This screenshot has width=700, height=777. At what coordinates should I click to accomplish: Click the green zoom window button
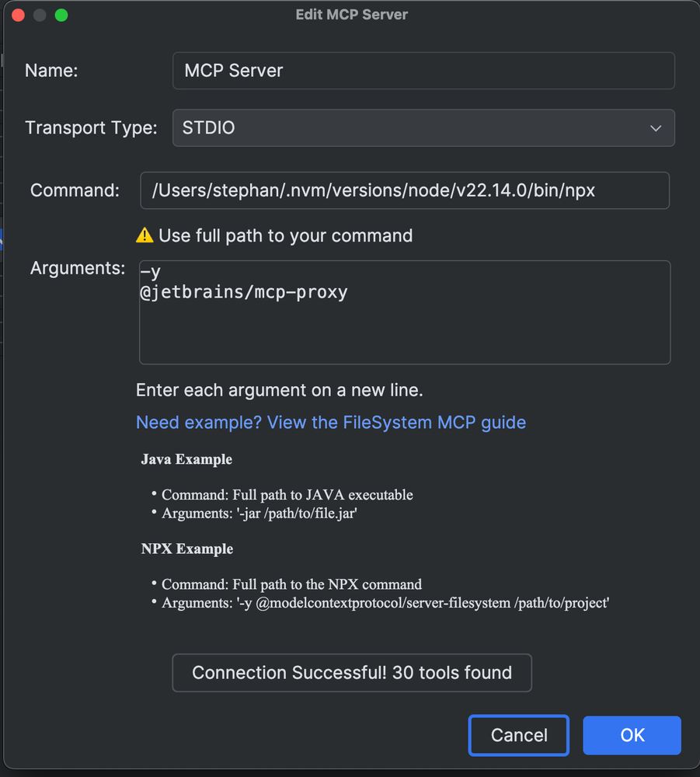point(61,15)
